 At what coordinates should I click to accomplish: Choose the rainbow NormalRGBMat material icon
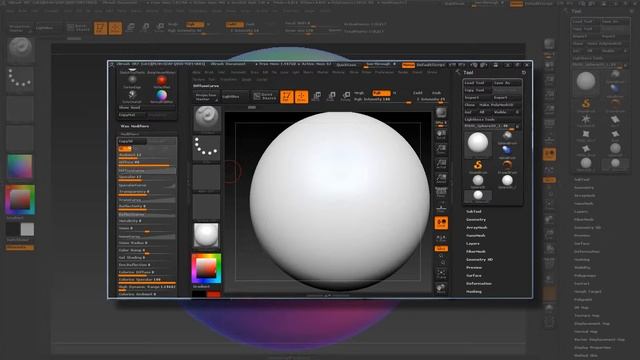coord(162,96)
